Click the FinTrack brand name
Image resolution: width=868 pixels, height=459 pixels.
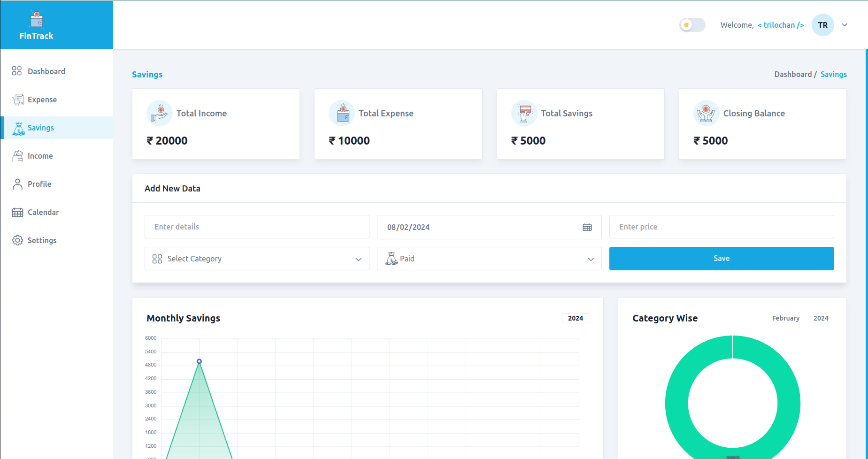click(36, 36)
